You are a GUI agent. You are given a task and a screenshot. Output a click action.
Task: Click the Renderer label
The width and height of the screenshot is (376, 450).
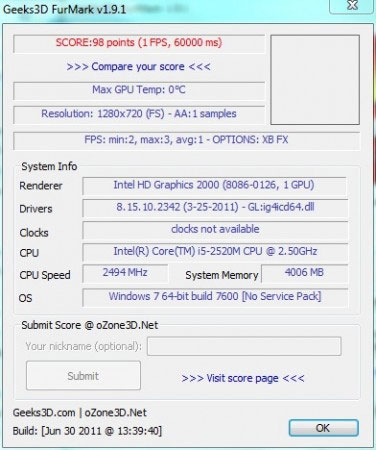point(41,186)
